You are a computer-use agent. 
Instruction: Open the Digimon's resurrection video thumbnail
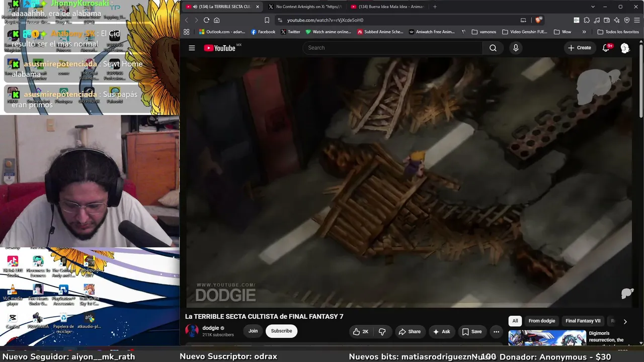[x=547, y=338]
